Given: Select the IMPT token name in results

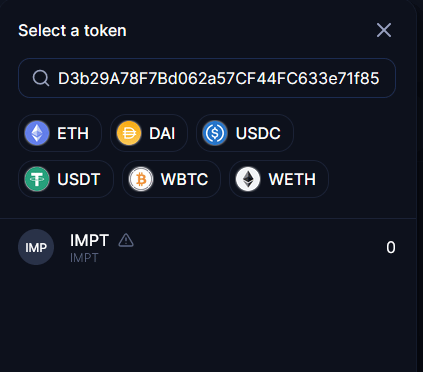Looking at the screenshot, I should pos(89,240).
